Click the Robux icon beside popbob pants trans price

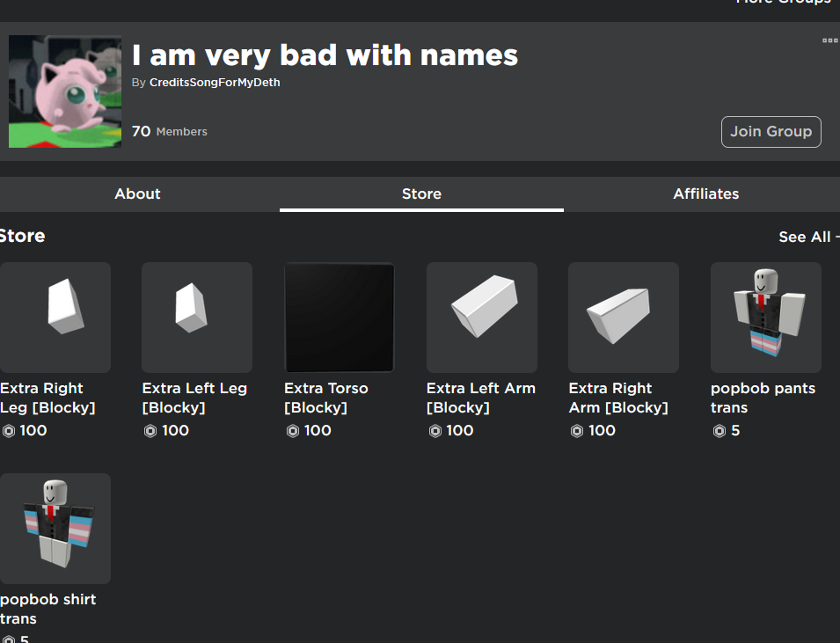tap(719, 431)
